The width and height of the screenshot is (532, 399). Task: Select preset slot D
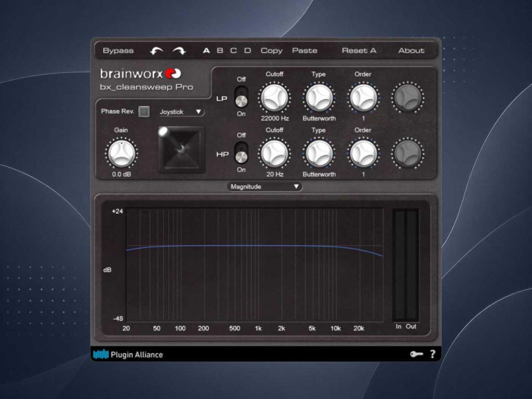pos(248,50)
